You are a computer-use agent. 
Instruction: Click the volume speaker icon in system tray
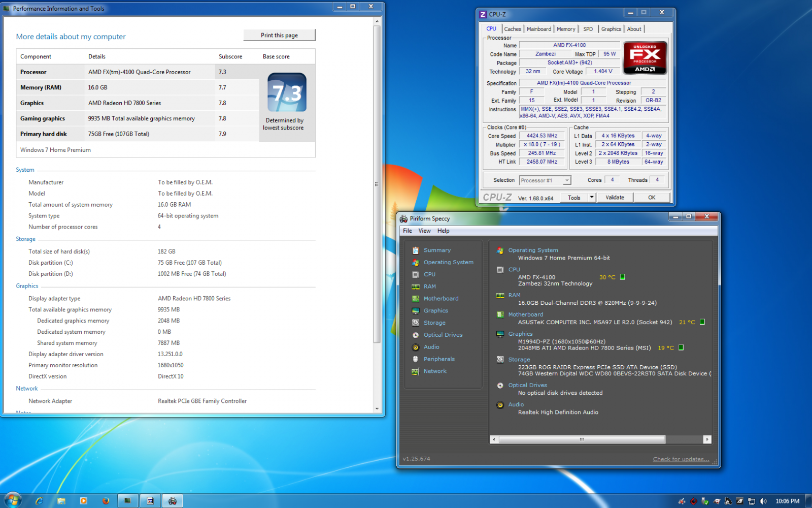point(763,501)
